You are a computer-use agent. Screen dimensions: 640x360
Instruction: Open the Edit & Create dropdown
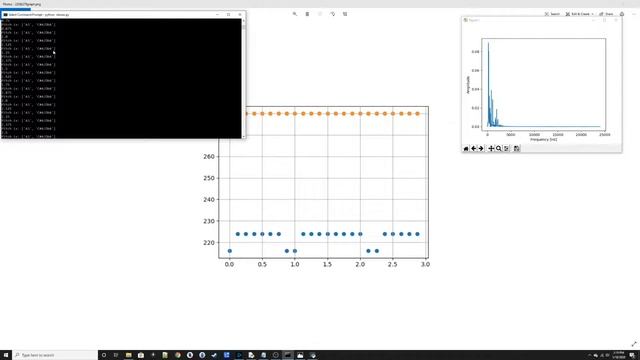580,14
